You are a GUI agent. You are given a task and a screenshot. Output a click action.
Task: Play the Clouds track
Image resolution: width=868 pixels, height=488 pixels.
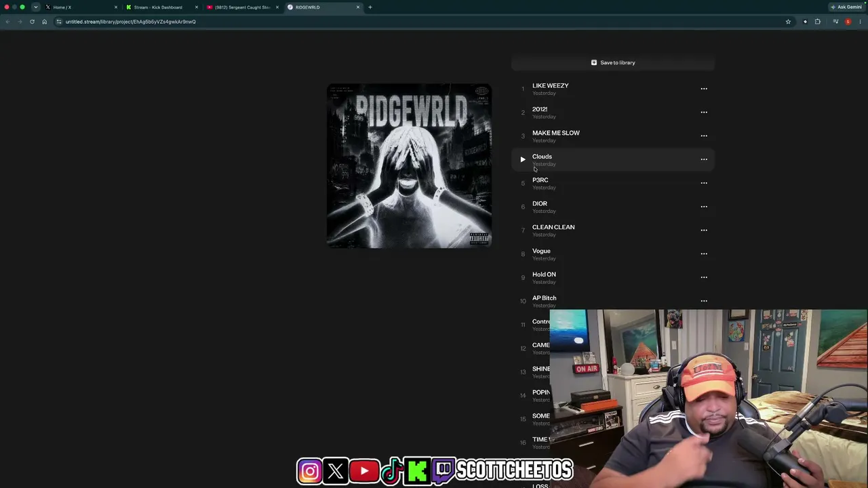pyautogui.click(x=523, y=159)
